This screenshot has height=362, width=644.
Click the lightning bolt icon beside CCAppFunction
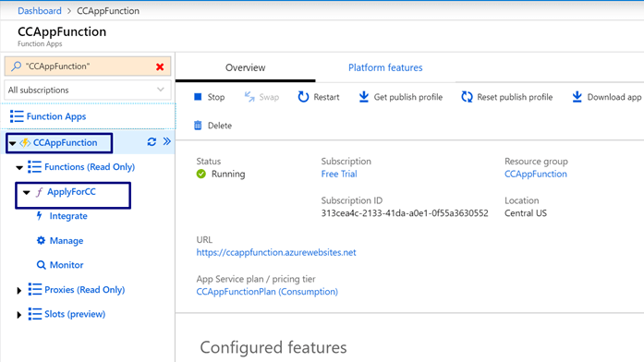(x=26, y=143)
